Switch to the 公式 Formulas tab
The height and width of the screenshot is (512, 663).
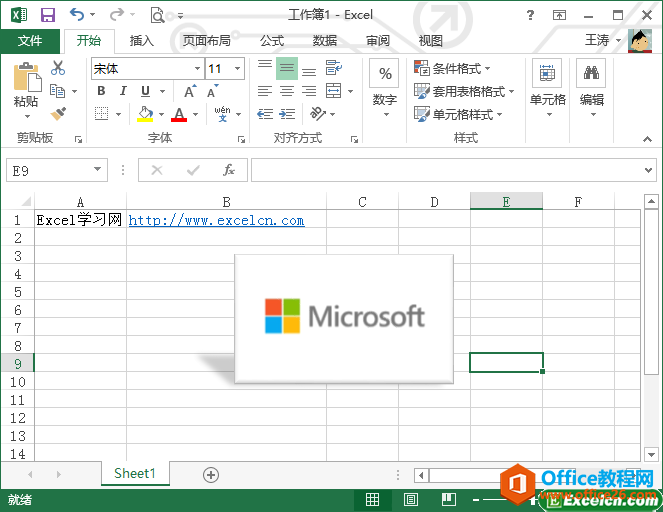pos(271,41)
